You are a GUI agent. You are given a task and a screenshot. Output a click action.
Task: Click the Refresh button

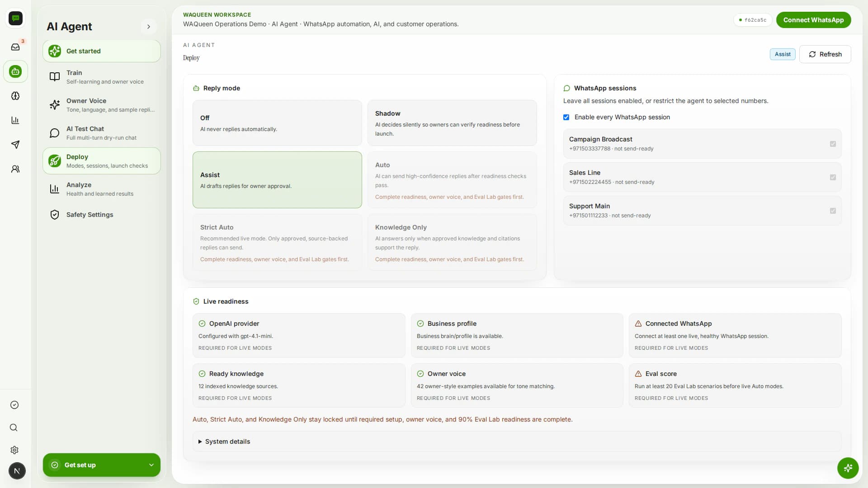coord(825,54)
